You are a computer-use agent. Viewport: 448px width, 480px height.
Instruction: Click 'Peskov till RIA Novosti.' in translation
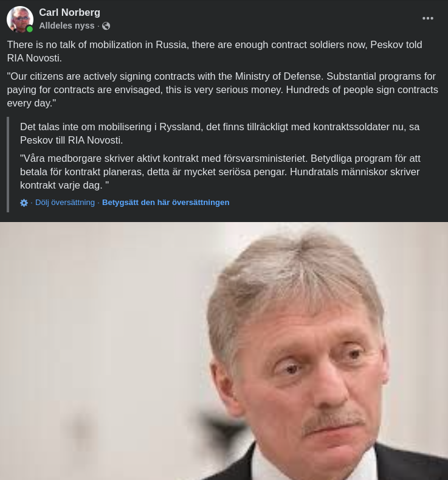[x=71, y=140]
